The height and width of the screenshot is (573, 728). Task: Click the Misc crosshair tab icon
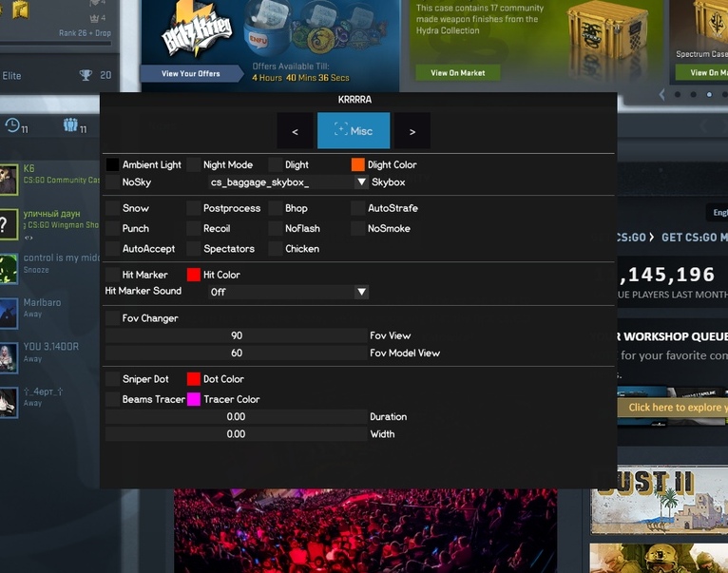click(340, 131)
